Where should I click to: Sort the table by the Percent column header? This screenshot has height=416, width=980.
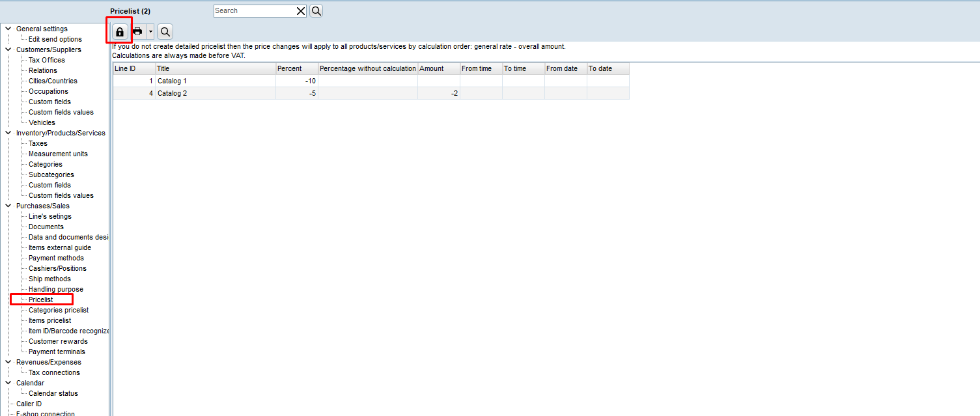click(x=296, y=68)
